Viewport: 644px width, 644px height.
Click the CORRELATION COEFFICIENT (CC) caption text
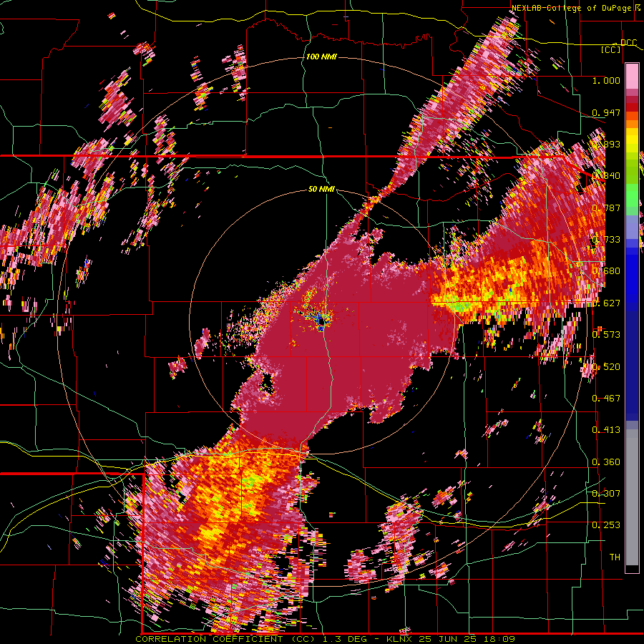point(225,639)
